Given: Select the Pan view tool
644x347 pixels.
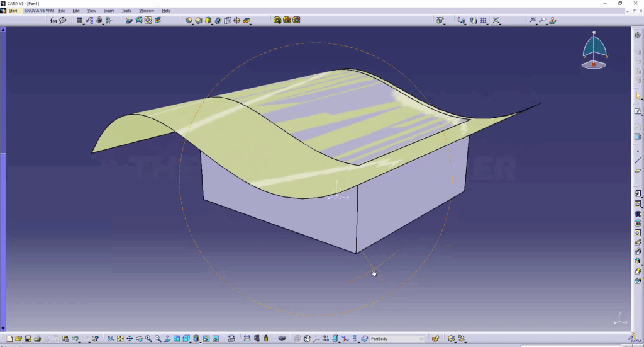Looking at the screenshot, I should click(x=130, y=339).
